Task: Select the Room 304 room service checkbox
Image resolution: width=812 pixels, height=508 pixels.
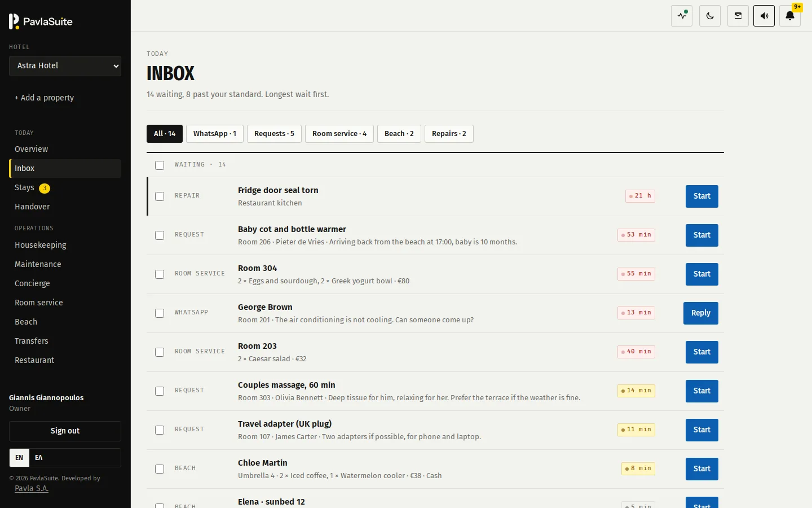Action: coord(160,274)
